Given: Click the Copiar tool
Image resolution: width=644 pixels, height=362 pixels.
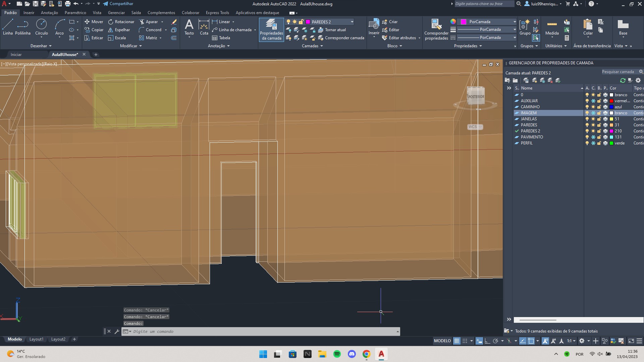Looking at the screenshot, I should pos(94,30).
